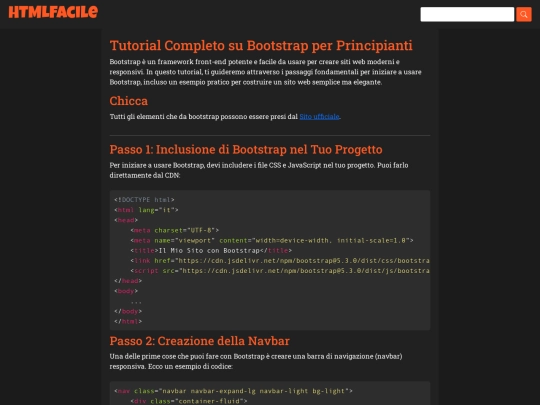Click the meta charset UTF-8 code line
The height and width of the screenshot is (405, 540).
coord(175,230)
